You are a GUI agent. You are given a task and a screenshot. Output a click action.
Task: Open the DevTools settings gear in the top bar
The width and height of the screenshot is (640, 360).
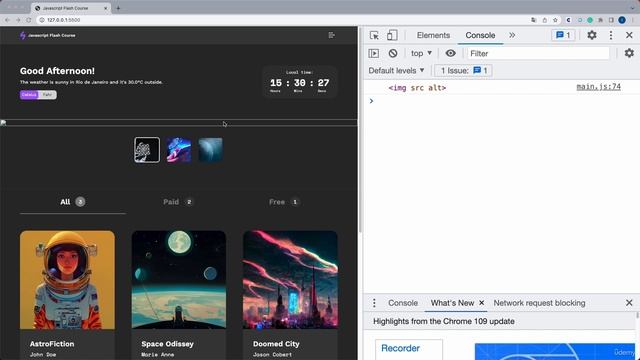591,35
